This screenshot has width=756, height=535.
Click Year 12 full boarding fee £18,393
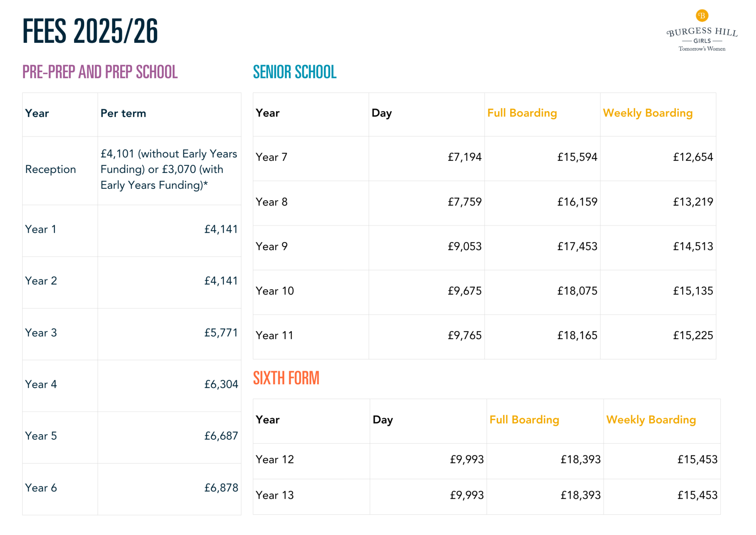(x=580, y=459)
